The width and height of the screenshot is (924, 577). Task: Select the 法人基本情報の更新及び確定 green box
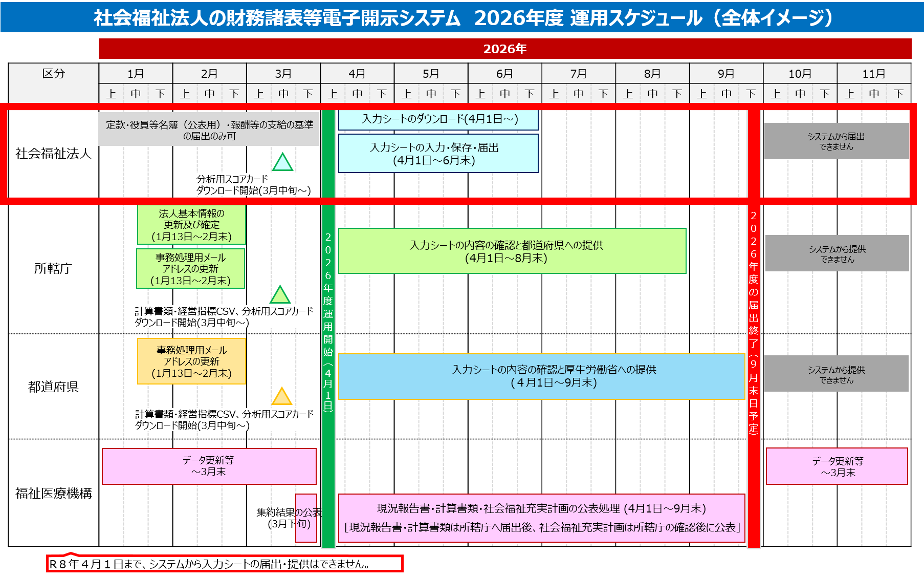(x=191, y=225)
